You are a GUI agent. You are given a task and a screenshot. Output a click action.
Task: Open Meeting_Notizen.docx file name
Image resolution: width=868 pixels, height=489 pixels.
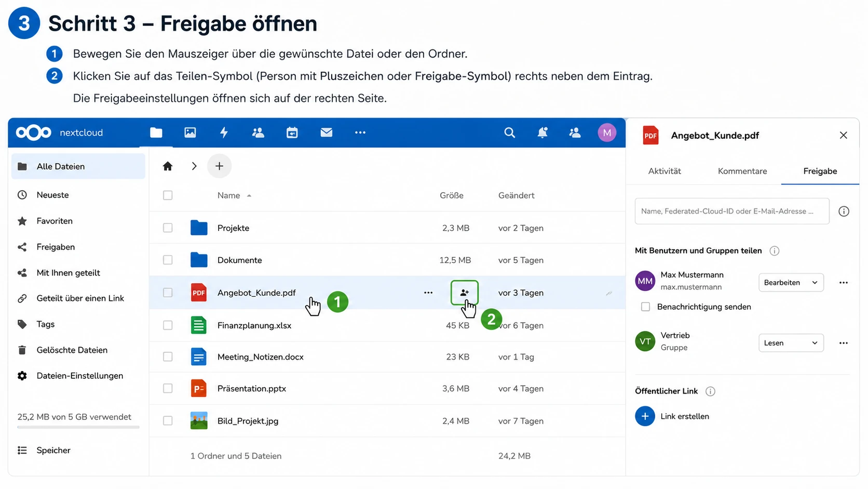[x=261, y=356]
